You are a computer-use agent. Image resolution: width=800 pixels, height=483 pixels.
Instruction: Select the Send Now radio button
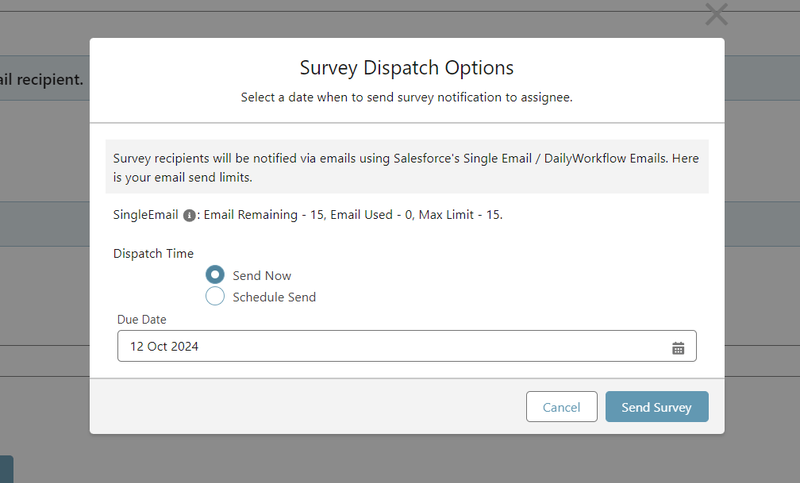point(215,275)
